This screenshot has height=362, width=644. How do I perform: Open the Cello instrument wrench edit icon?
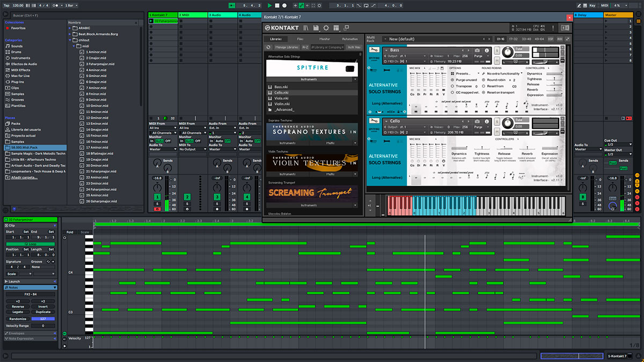click(373, 121)
